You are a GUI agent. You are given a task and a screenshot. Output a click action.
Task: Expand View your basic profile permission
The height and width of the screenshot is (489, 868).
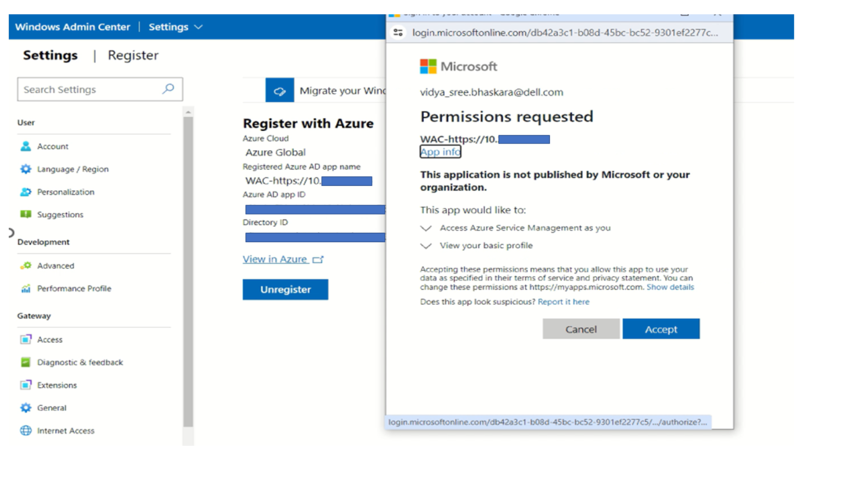pos(426,246)
